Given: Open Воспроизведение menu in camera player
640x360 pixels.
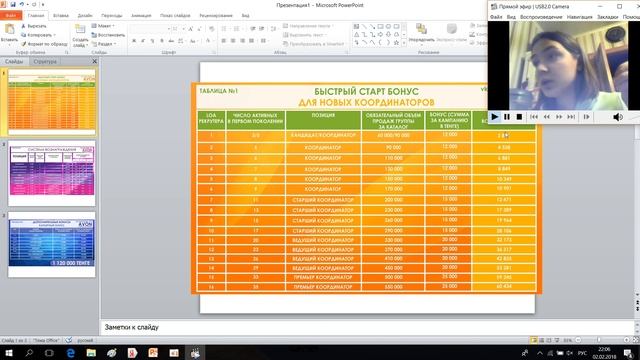Looking at the screenshot, I should 541,17.
